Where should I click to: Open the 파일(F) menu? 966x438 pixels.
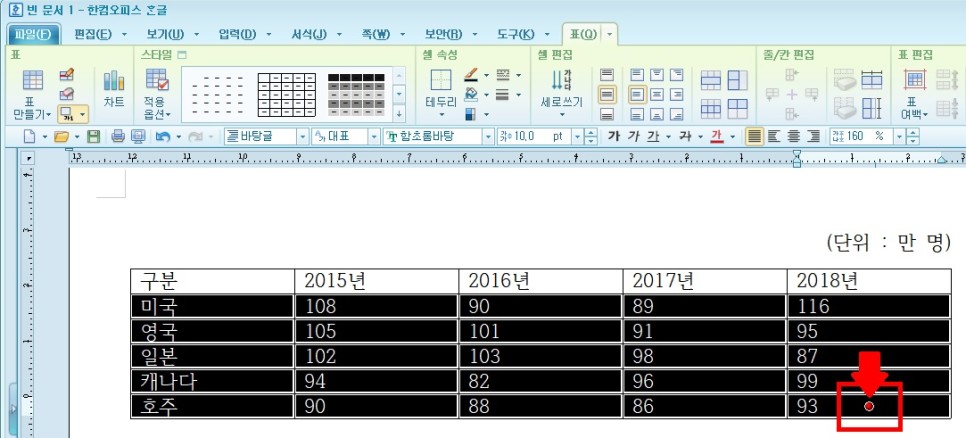[x=34, y=34]
